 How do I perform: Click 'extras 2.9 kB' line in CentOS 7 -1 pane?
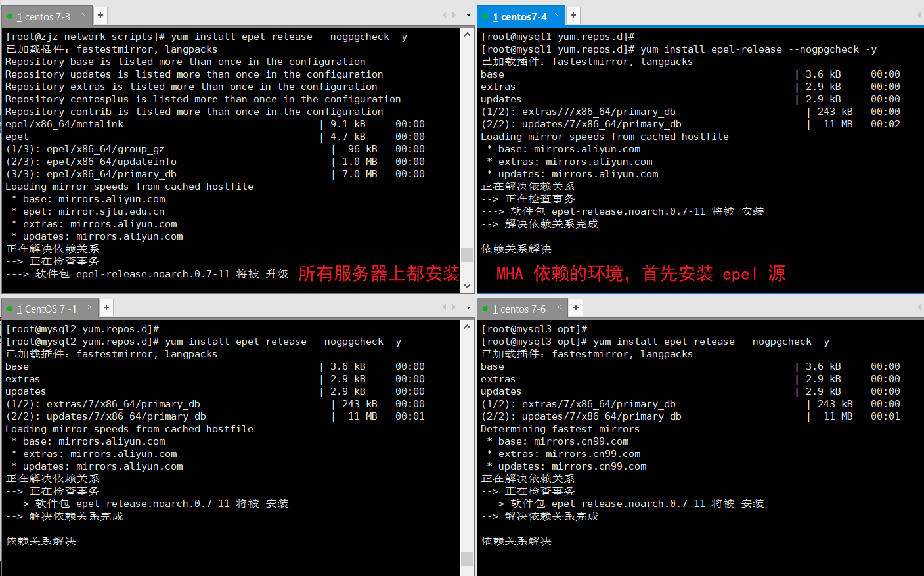215,379
